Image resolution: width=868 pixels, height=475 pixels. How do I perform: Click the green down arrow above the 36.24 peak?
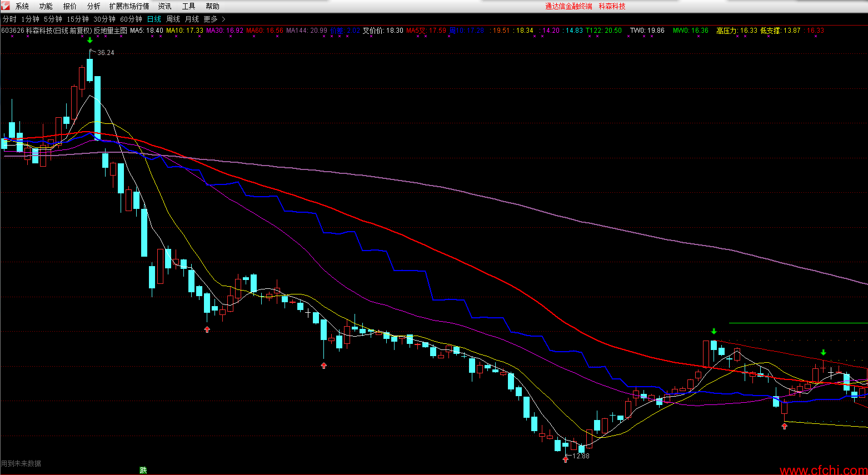[90, 40]
